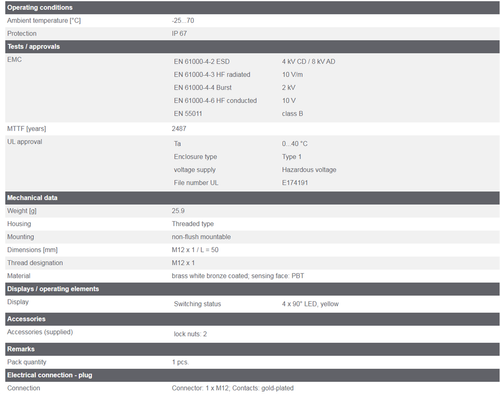Select the 2487 MTTF value

(x=179, y=129)
